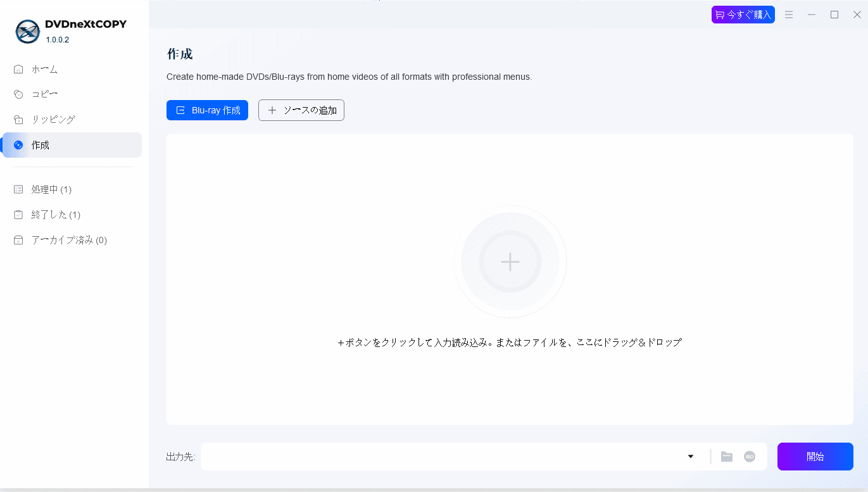This screenshot has width=868, height=492.
Task: Open the ホーム page in sidebar
Action: coord(71,69)
